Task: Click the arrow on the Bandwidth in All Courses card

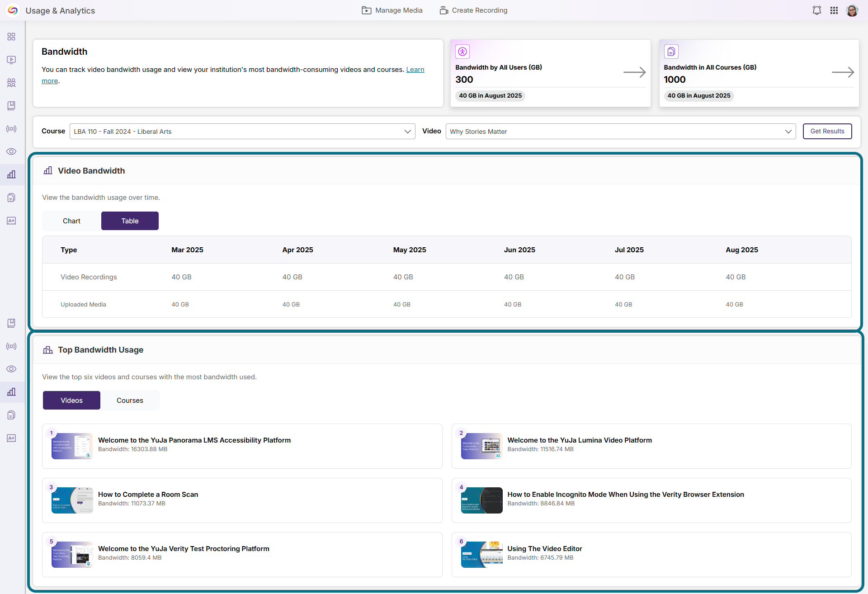Action: point(843,72)
